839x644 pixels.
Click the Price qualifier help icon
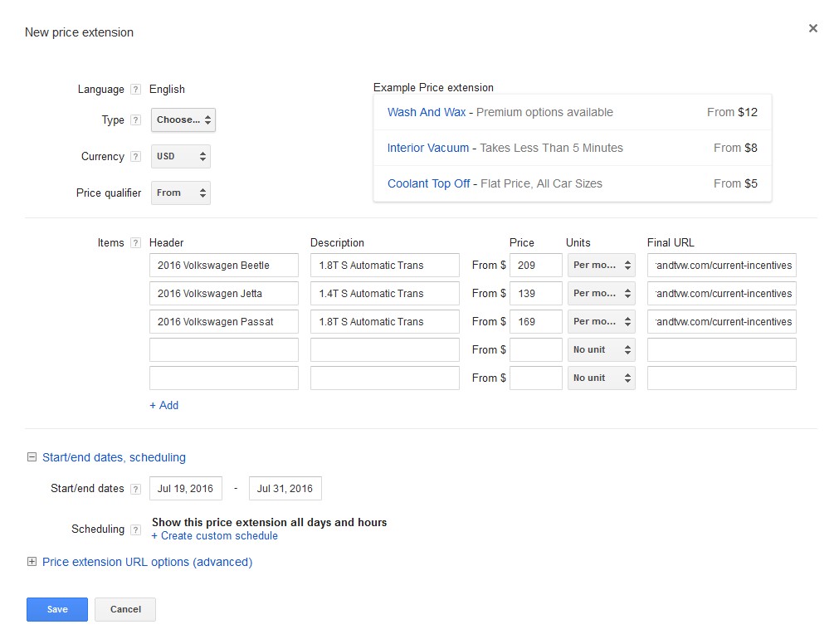click(135, 193)
